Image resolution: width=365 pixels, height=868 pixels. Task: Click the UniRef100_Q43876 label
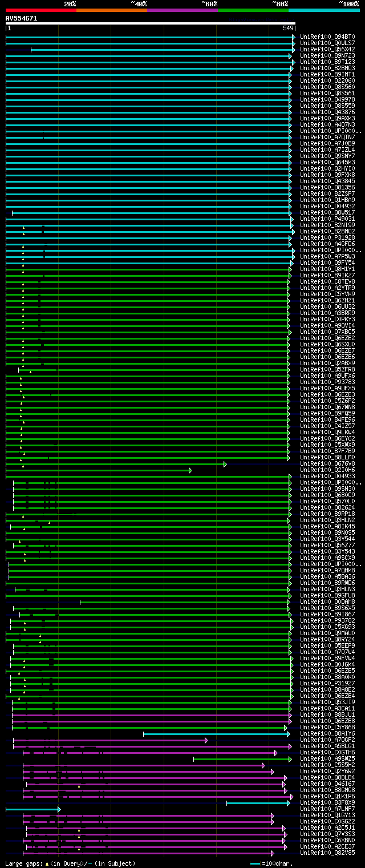[x=327, y=112]
